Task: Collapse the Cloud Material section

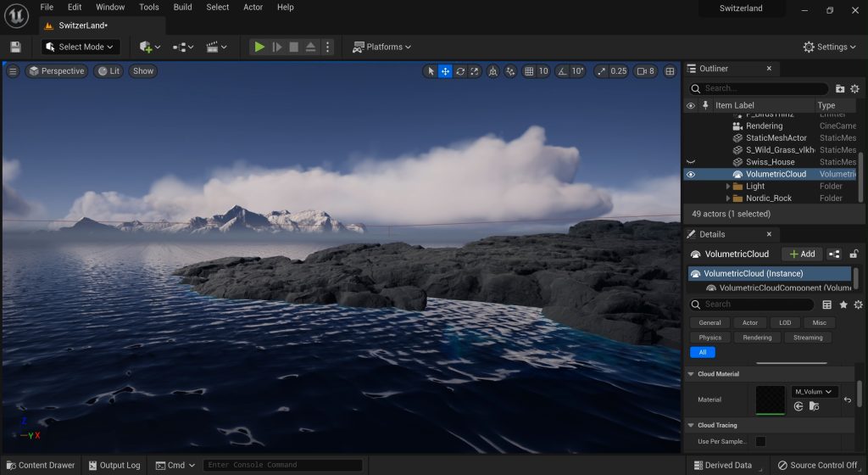Action: point(691,374)
